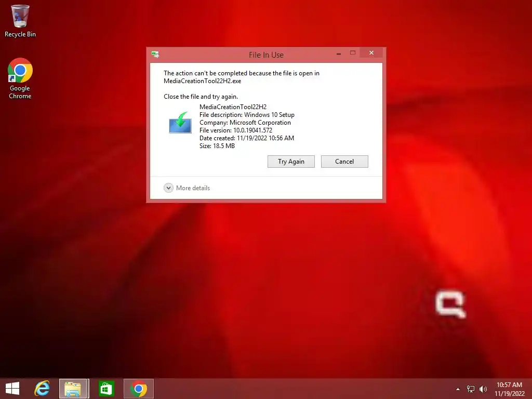Open the Windows Store taskbar icon
Viewport: 532px width, 399px height.
[x=106, y=389]
